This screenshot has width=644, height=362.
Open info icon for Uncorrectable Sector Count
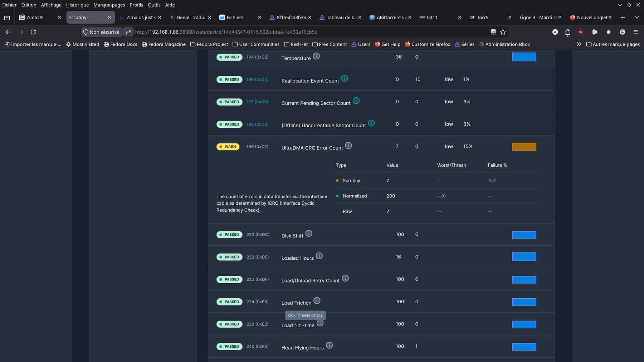[371, 123]
